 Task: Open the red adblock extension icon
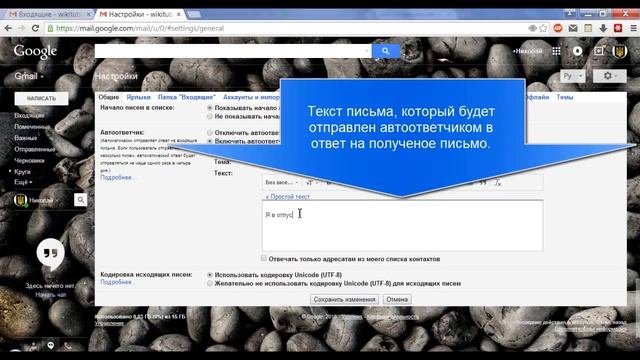click(x=558, y=28)
